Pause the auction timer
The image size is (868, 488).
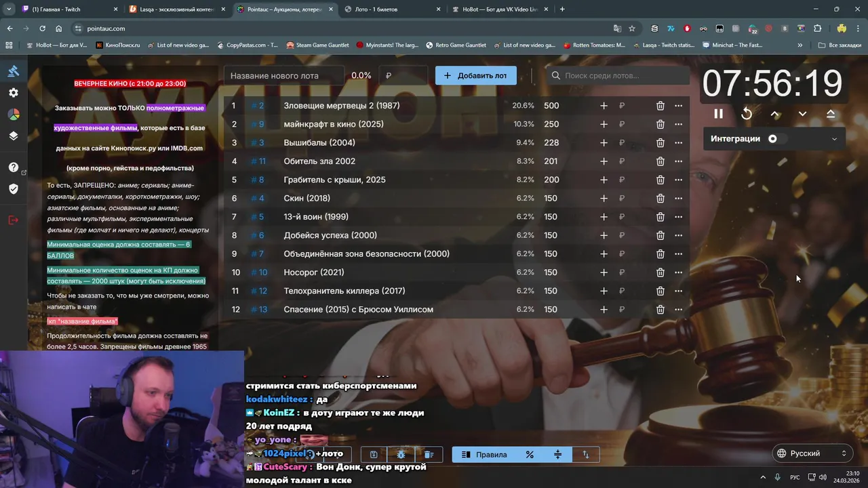pos(718,114)
